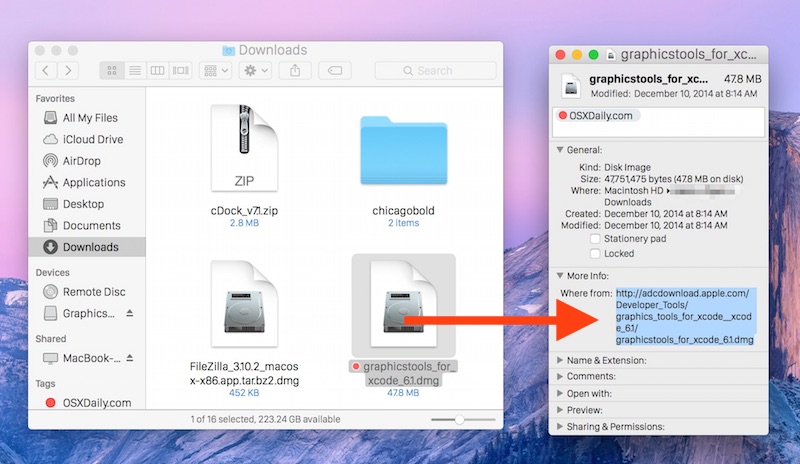Click the Info window title proxy icon
The width and height of the screenshot is (800, 464).
[610, 55]
